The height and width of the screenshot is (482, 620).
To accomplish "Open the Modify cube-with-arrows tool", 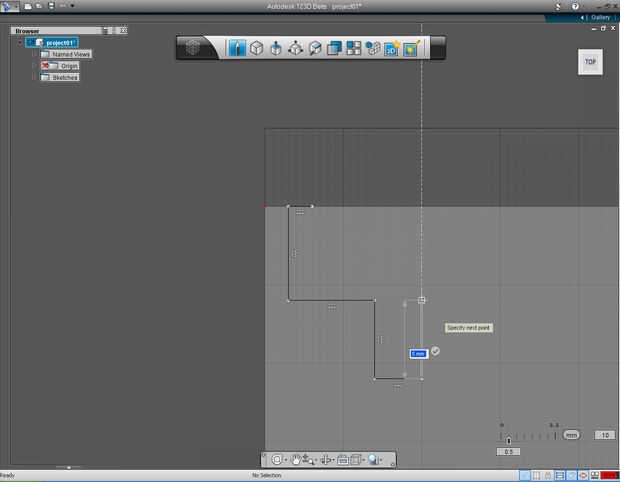I will click(295, 48).
